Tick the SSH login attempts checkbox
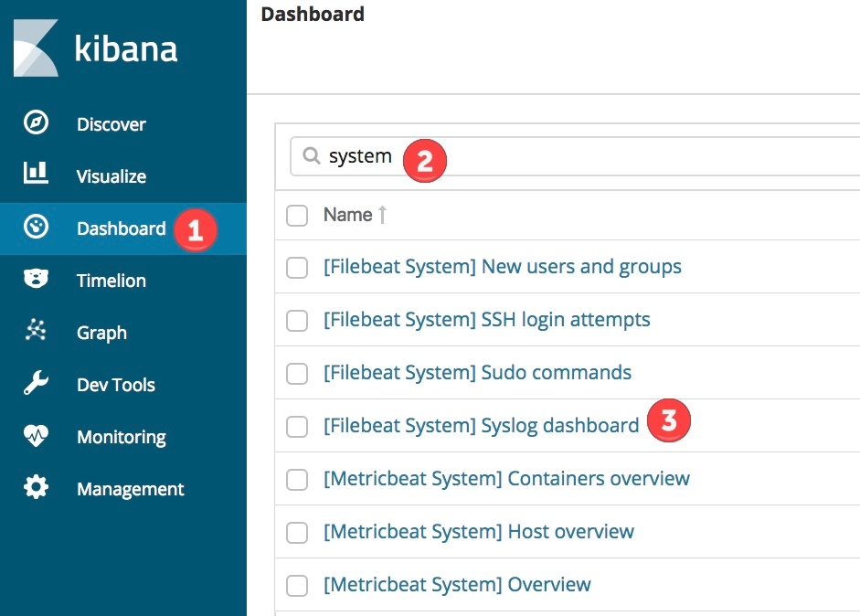The width and height of the screenshot is (860, 616). tap(297, 321)
